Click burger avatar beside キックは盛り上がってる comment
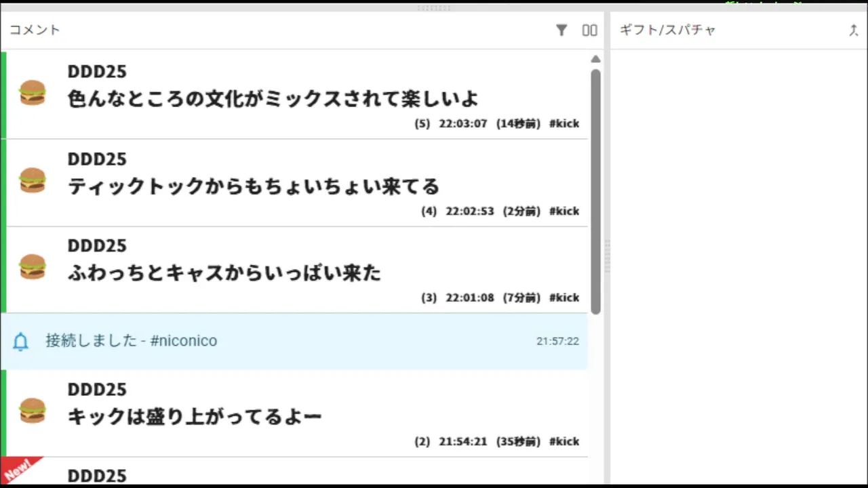Screen dimensions: 868x488 33,411
